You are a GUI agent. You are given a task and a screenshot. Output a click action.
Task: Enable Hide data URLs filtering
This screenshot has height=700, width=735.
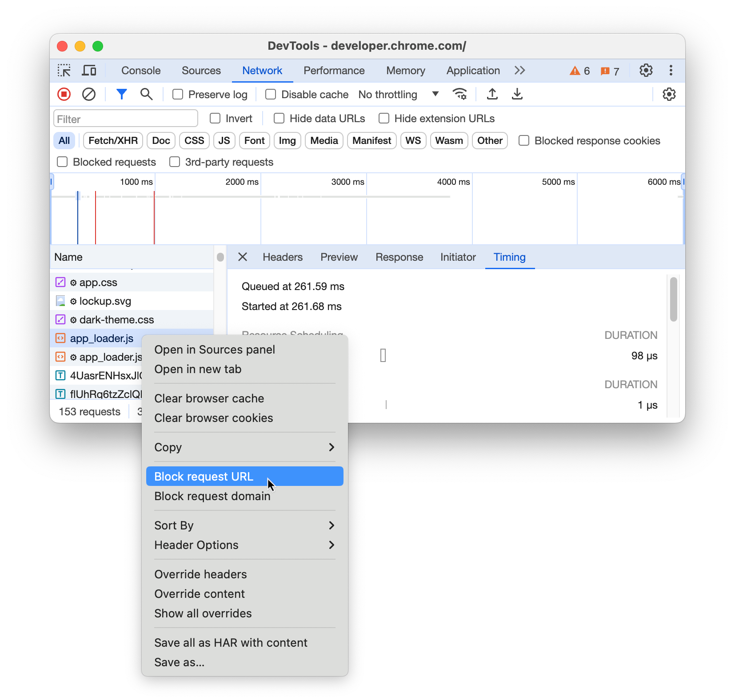[279, 118]
